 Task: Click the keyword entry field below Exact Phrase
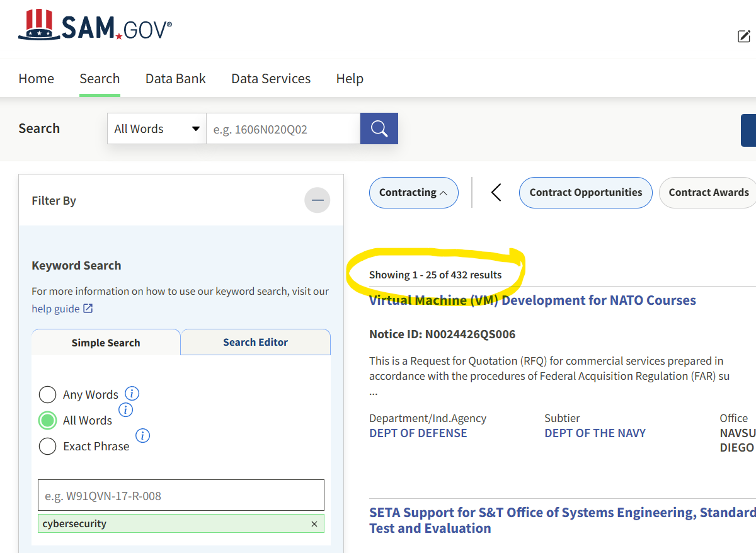coord(181,495)
